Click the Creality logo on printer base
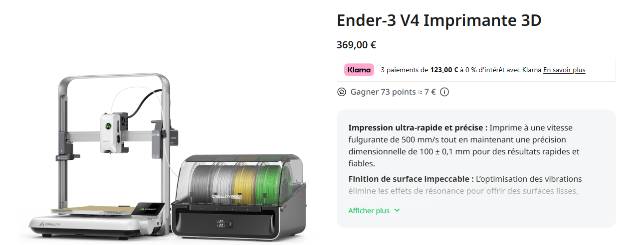644x245 pixels. click(49, 225)
